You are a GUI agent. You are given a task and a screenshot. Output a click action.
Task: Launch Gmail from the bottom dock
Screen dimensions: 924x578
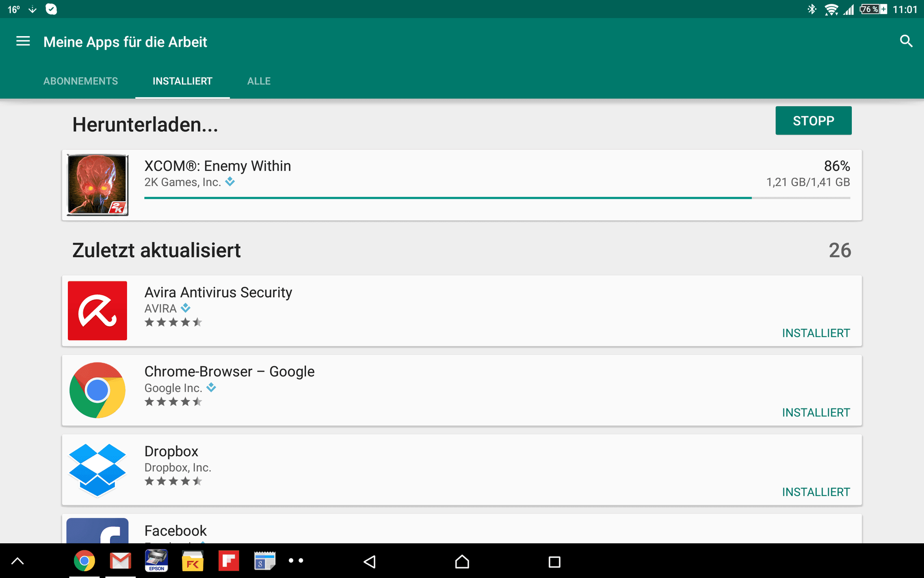120,561
